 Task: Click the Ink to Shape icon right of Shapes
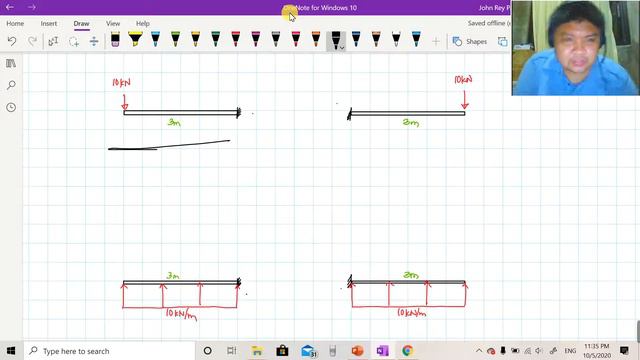(502, 41)
